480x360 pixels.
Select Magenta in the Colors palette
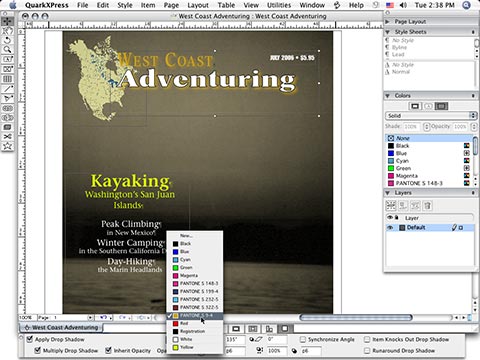tap(428, 176)
